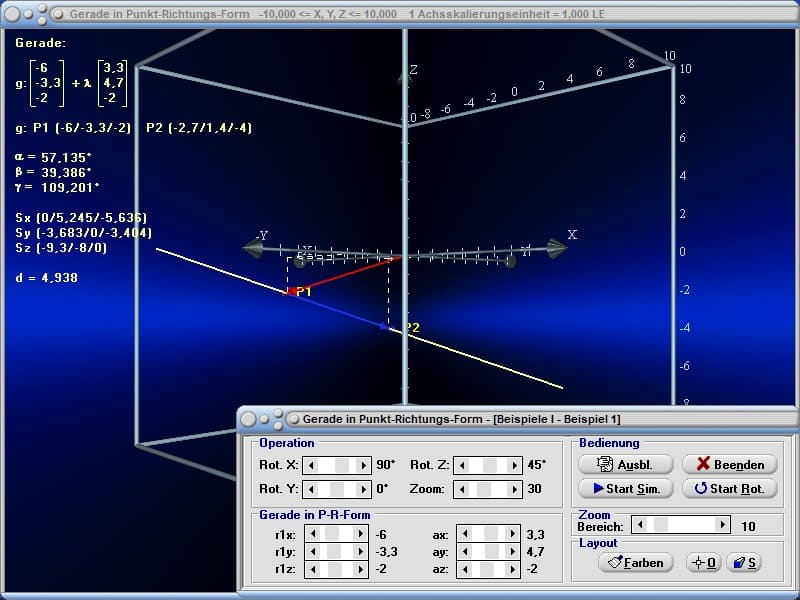Screen dimensions: 800x600
Task: Click the Sz (-9,3/-8/0) text
Action: click(61, 248)
